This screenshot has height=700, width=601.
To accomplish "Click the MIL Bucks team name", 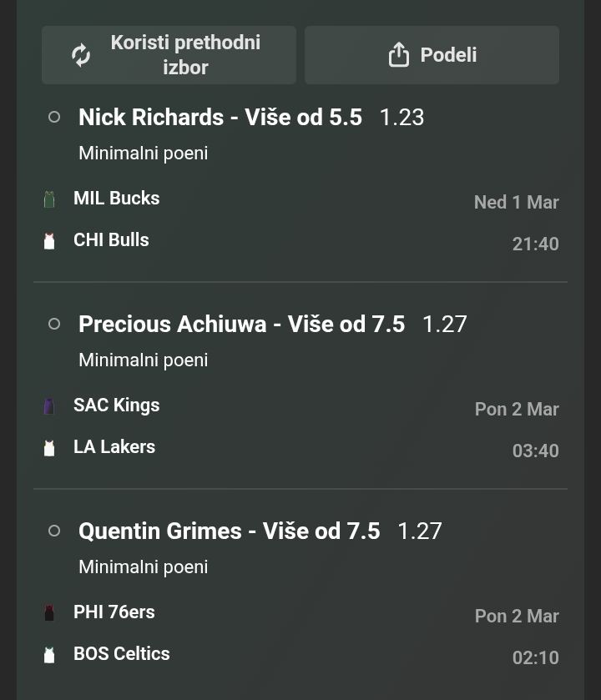I will (116, 199).
